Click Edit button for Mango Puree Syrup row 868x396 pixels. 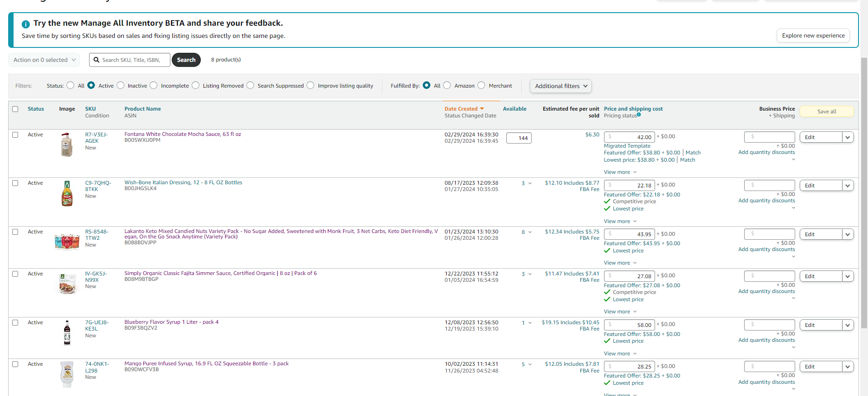click(821, 367)
